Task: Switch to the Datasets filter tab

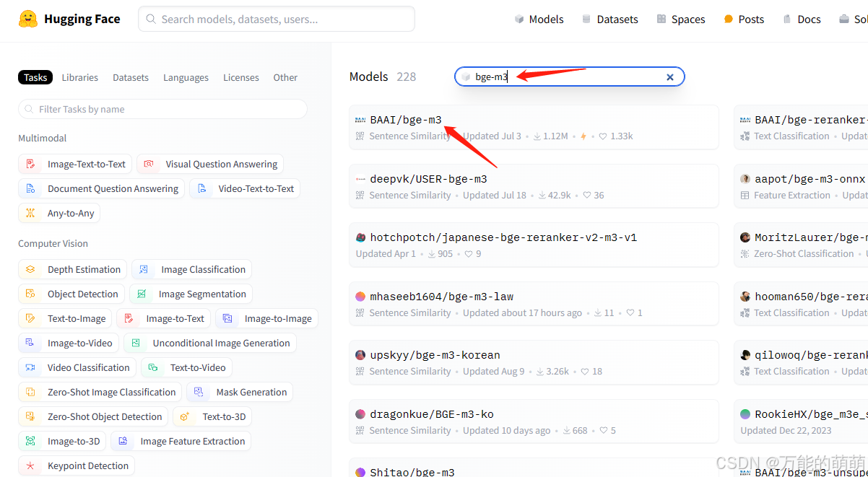Action: tap(131, 77)
